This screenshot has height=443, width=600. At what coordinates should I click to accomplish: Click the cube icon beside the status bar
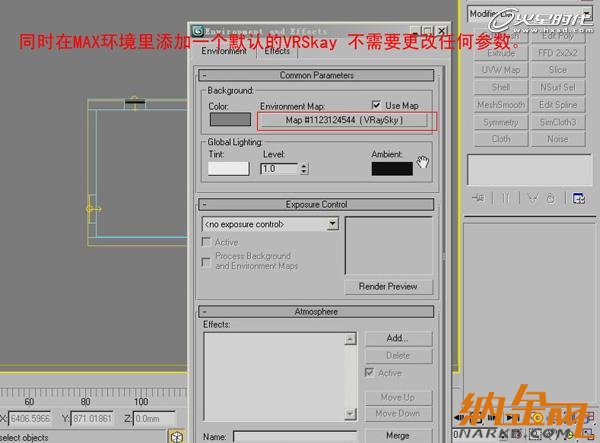pos(176,436)
